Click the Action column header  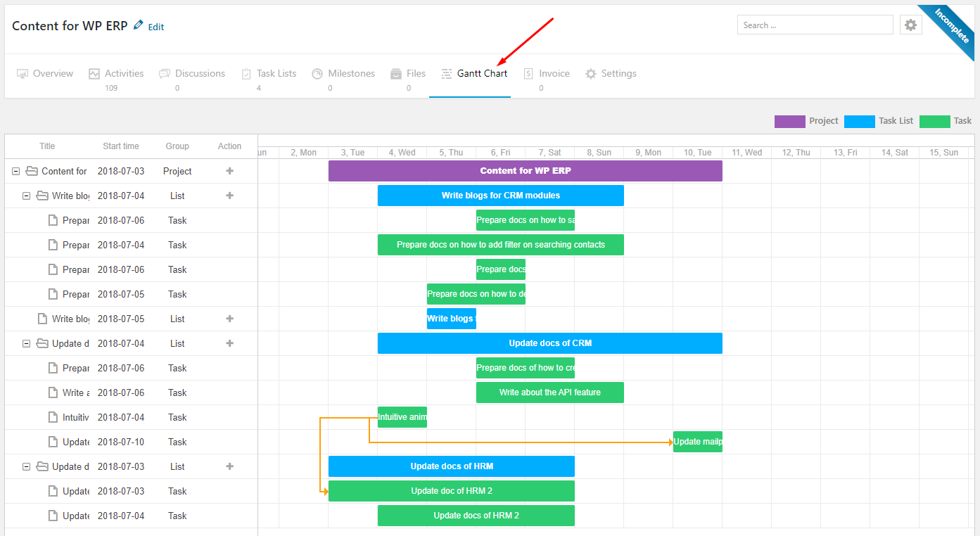tap(229, 146)
